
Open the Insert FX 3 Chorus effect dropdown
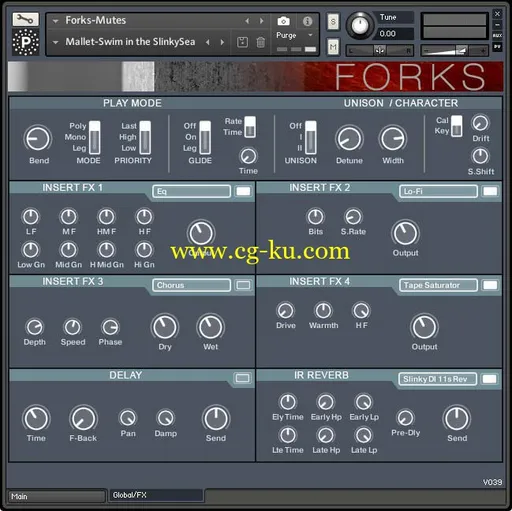tap(191, 285)
